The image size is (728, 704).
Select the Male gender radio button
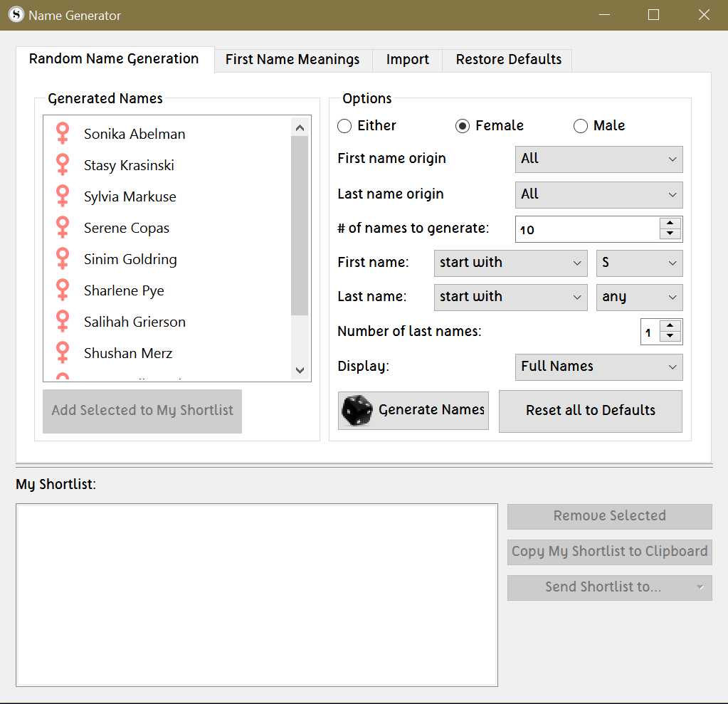[581, 126]
